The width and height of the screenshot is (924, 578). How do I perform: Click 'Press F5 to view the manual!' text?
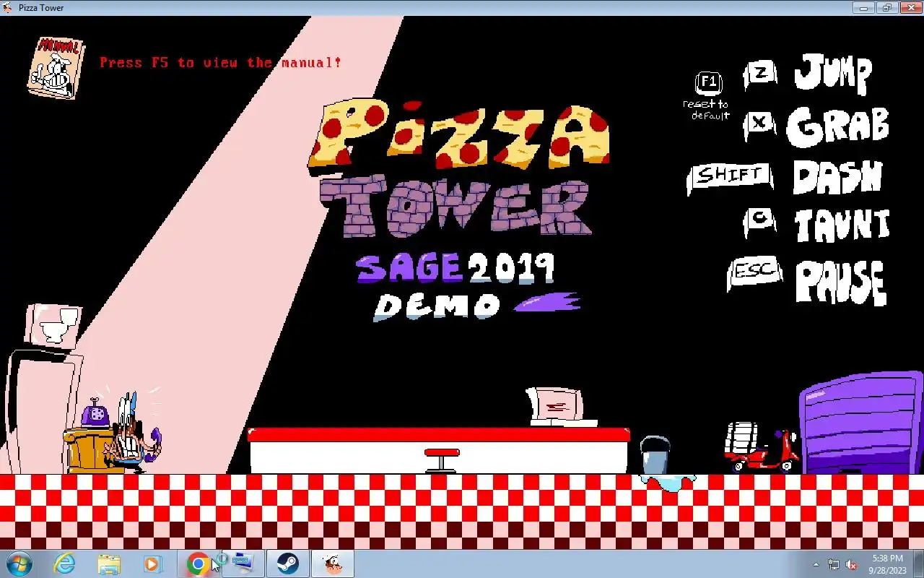(220, 63)
